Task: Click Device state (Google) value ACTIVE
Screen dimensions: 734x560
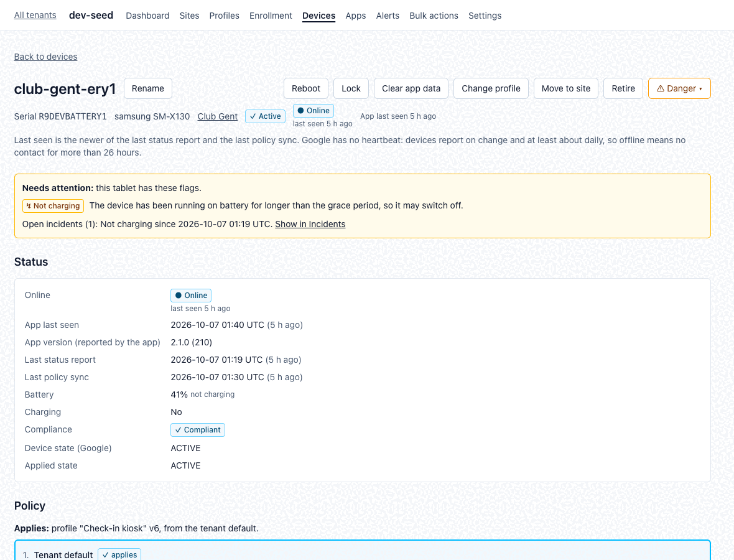Action: coord(185,449)
